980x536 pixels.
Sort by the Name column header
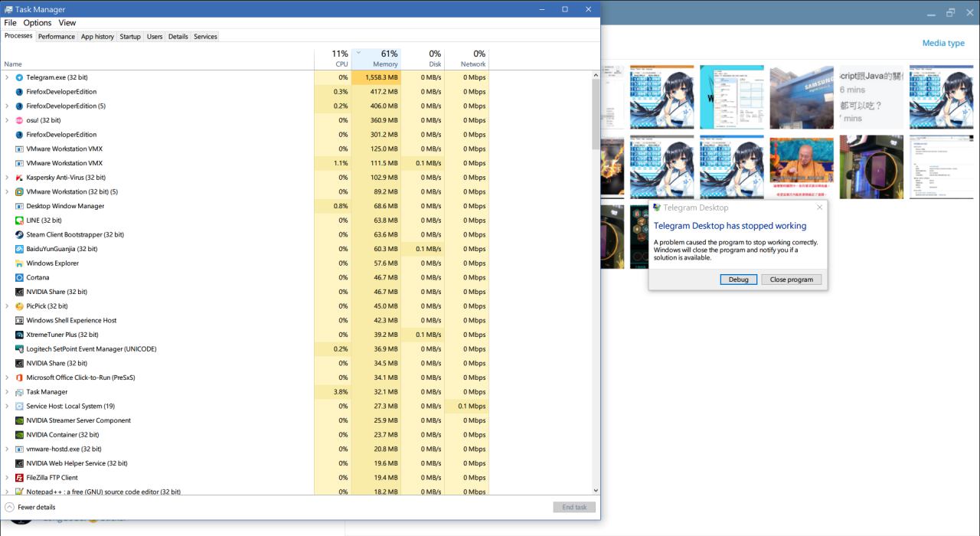tap(157, 58)
